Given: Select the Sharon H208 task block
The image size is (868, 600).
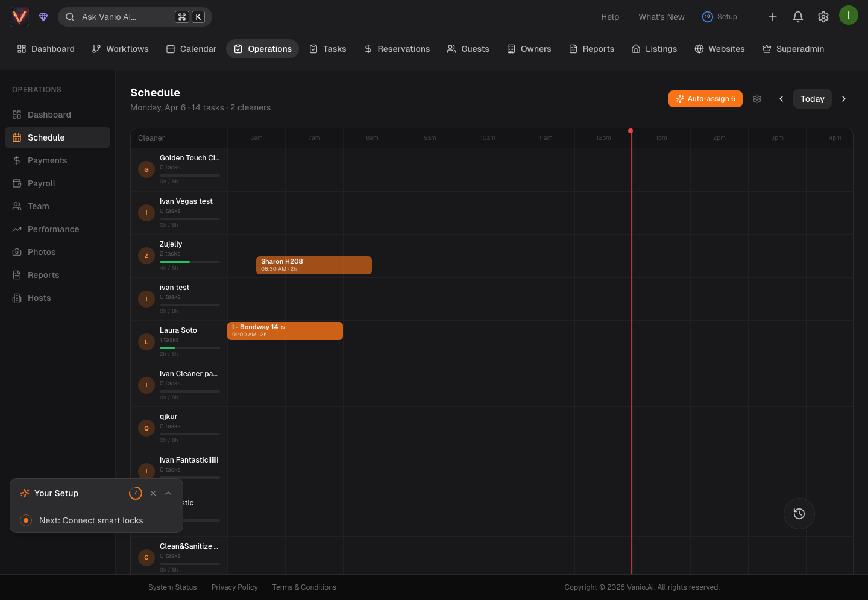Looking at the screenshot, I should click(x=313, y=265).
